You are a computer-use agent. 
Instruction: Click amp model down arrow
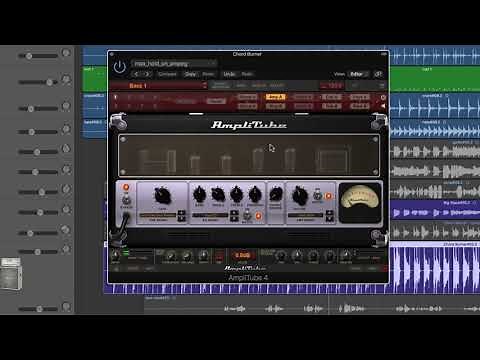pyautogui.click(x=329, y=218)
